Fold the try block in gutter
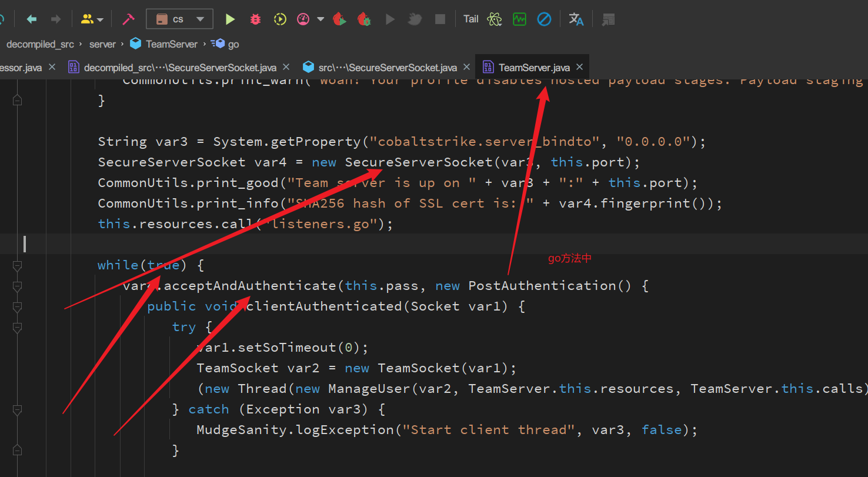 click(x=17, y=328)
